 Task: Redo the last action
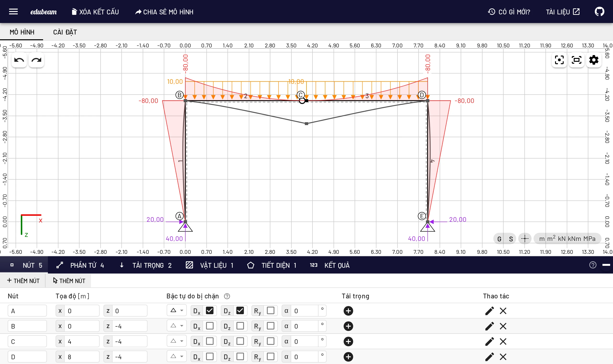coord(36,60)
